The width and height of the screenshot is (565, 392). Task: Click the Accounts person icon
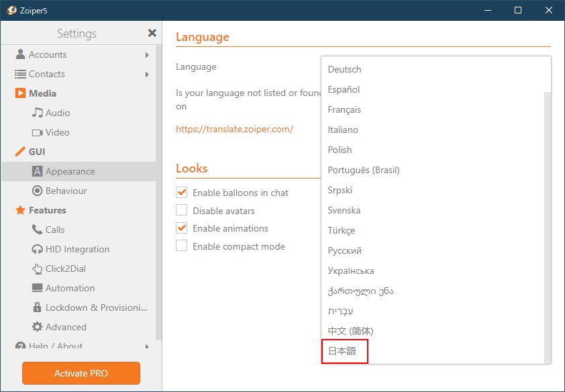point(21,54)
